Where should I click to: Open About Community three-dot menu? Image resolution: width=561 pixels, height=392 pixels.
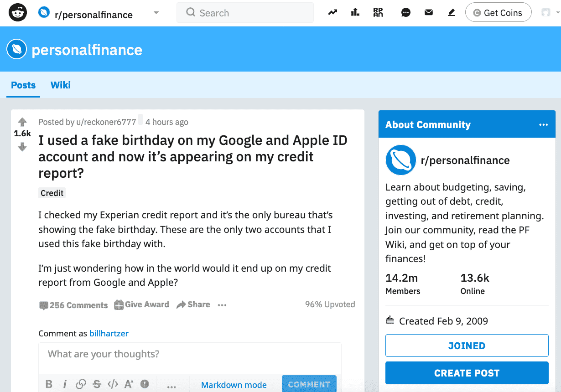pos(543,125)
